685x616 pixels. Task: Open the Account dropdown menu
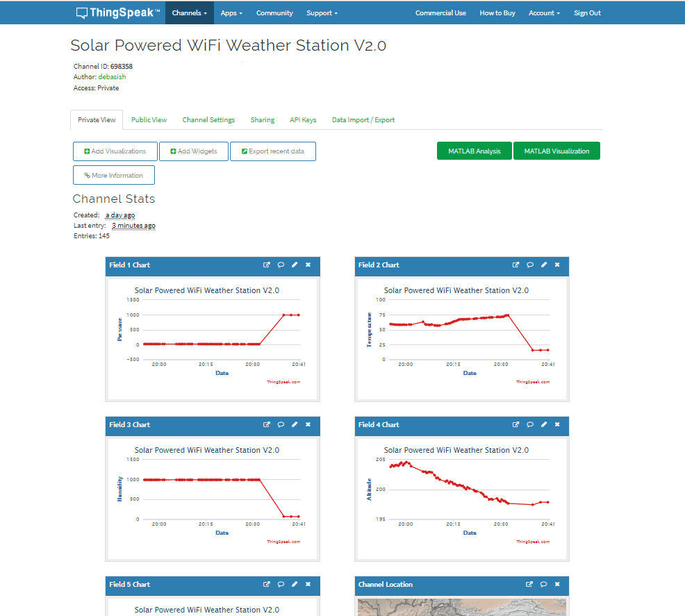545,13
